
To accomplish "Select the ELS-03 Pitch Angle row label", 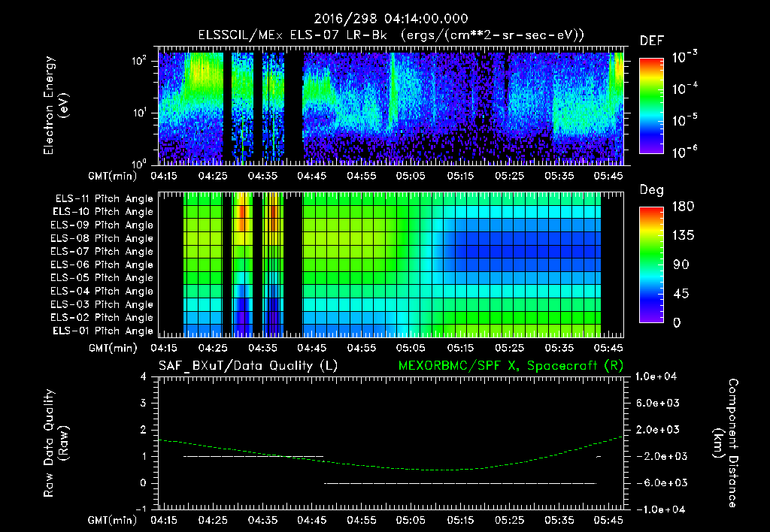I will (x=102, y=304).
